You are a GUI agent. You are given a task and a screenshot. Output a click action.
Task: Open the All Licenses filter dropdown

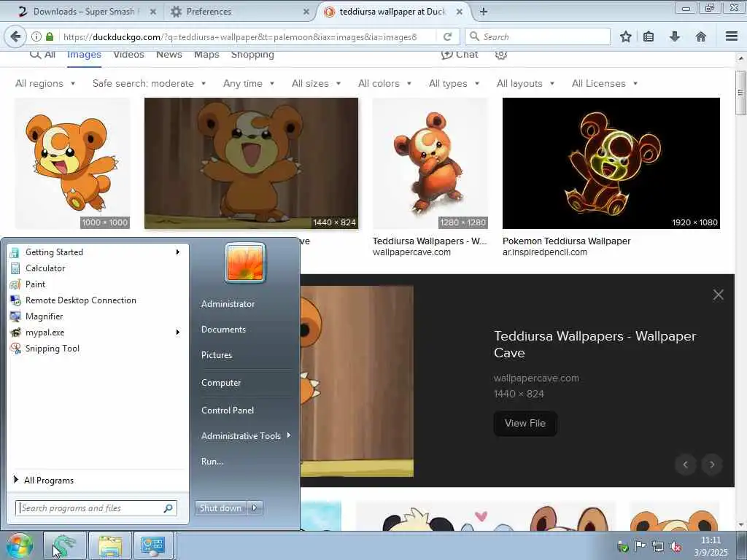[x=605, y=83]
